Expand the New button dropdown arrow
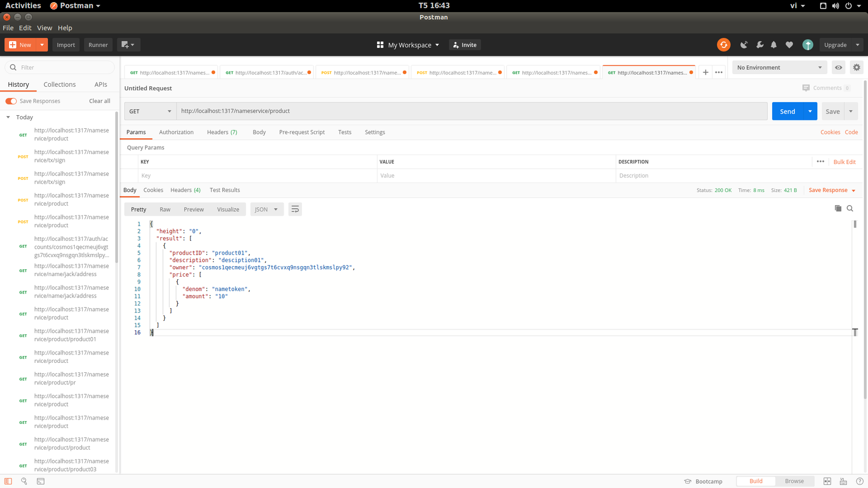The width and height of the screenshot is (868, 488). coord(42,45)
